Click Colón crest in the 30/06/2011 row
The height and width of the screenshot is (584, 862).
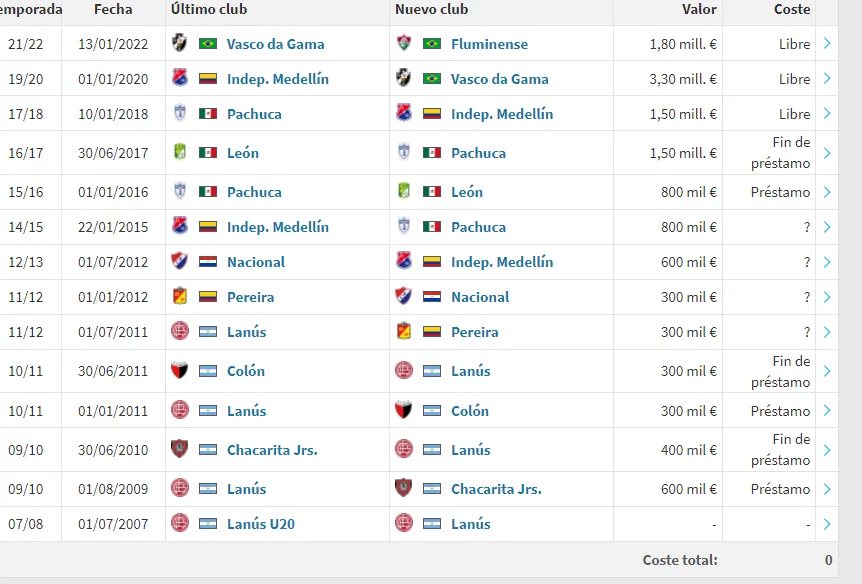[180, 371]
